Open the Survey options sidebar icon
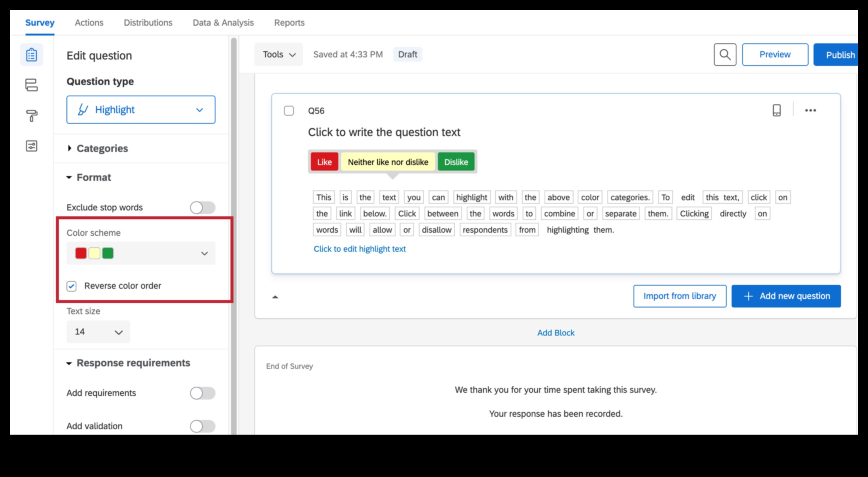 (31, 146)
